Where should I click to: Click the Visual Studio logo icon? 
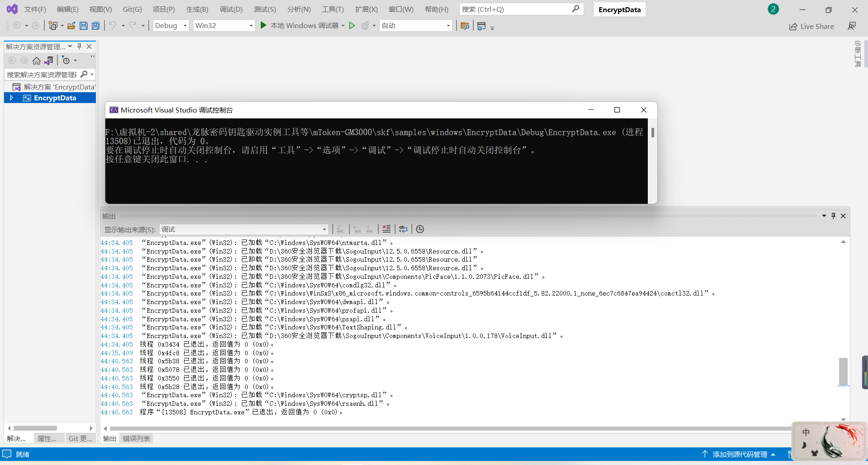click(12, 9)
